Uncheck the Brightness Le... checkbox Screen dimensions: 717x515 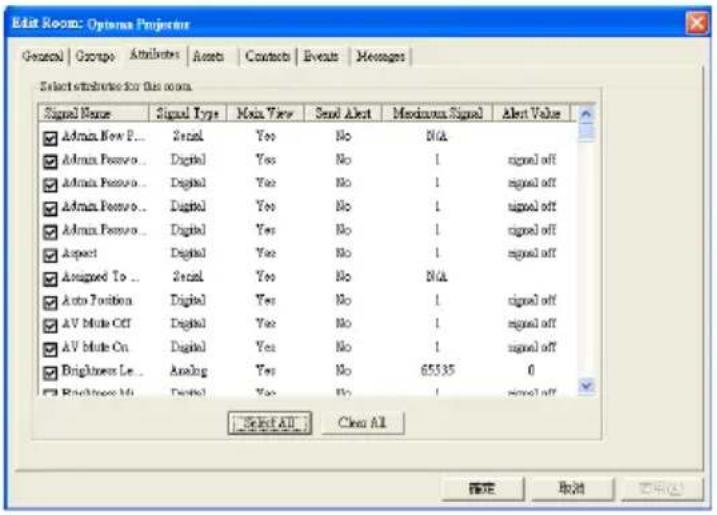50,373
